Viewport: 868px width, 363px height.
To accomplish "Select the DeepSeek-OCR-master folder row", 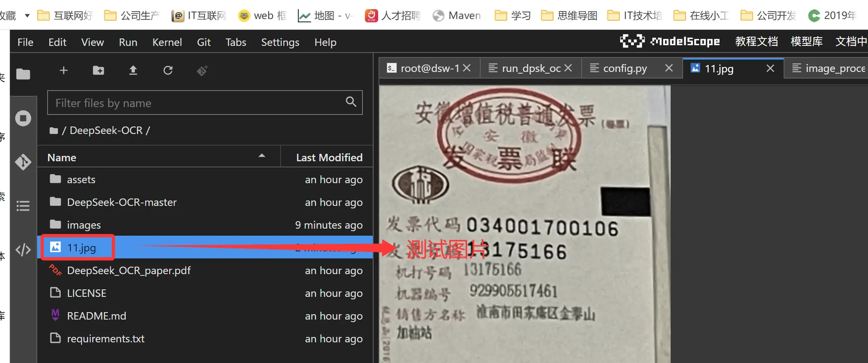I will click(x=205, y=202).
